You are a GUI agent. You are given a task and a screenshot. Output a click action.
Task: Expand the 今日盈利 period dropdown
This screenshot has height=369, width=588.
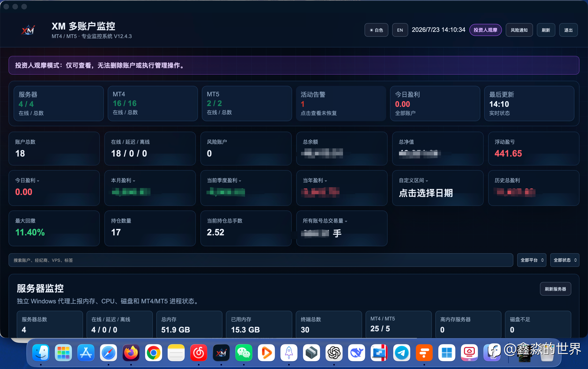pyautogui.click(x=27, y=180)
